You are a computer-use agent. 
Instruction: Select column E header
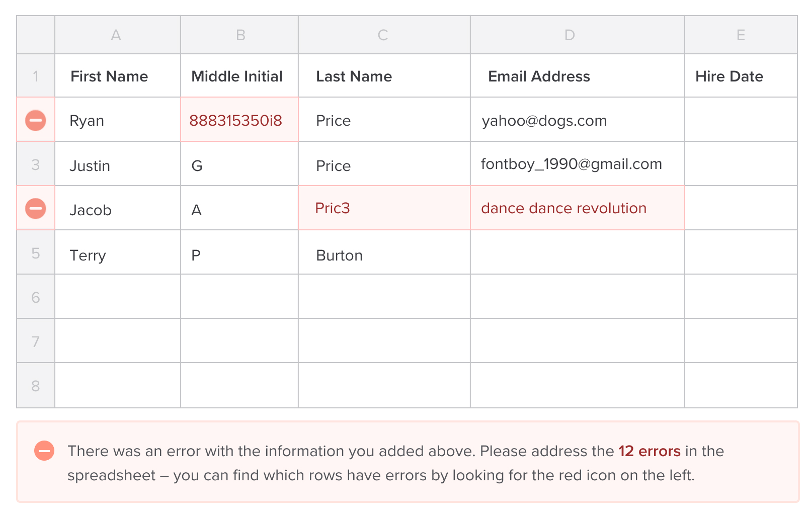coord(741,35)
